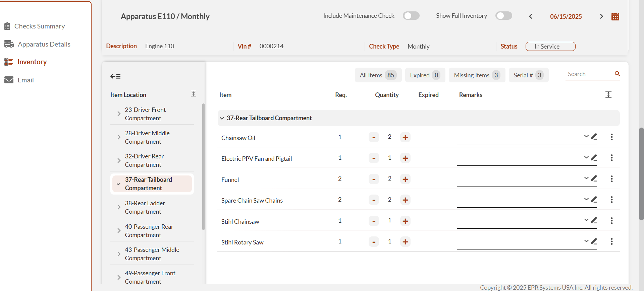Click the item location list scrollbar
This screenshot has width=644, height=291.
point(203,167)
